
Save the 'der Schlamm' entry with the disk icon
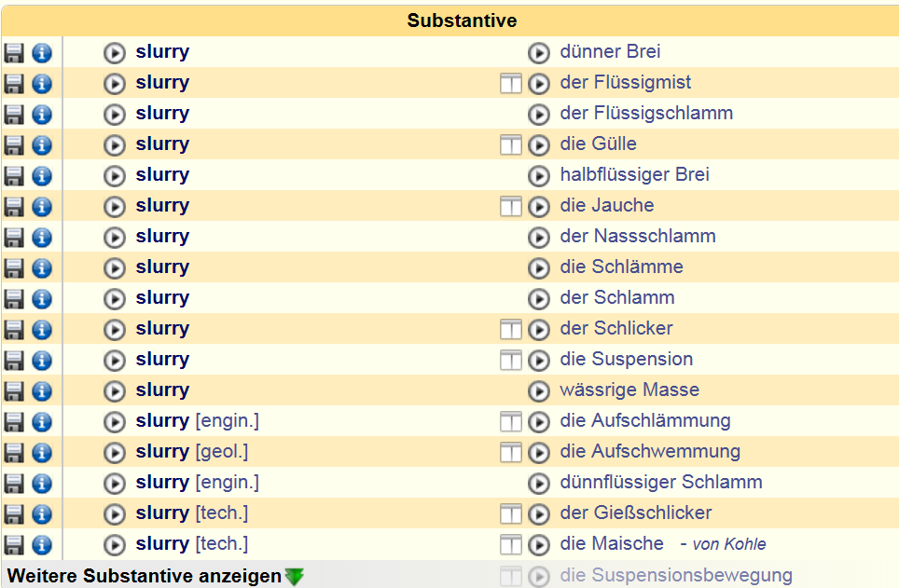14,299
